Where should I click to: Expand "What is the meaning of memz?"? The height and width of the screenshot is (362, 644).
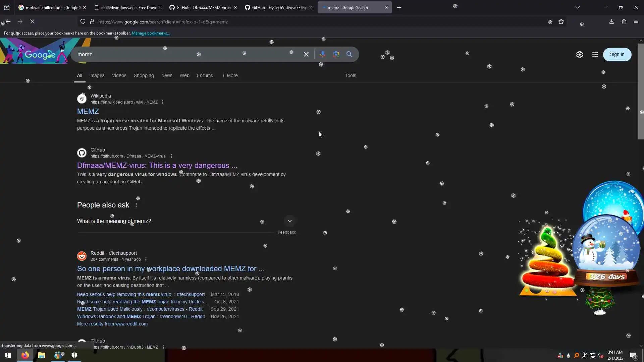[289, 221]
